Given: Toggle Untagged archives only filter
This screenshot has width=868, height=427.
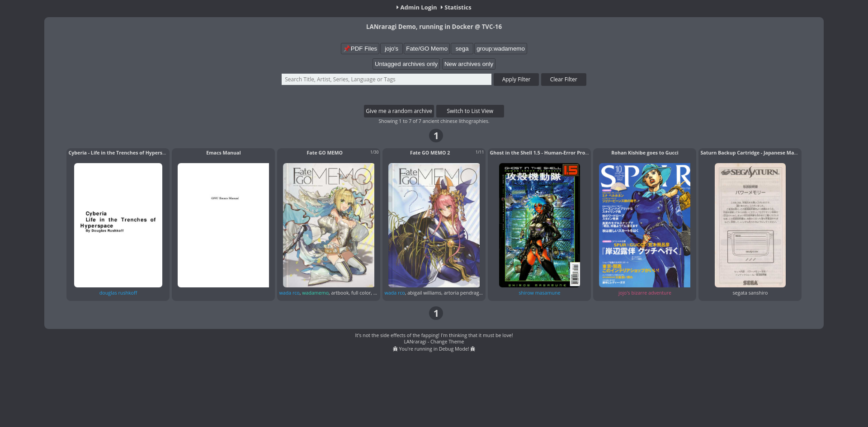Looking at the screenshot, I should [406, 64].
